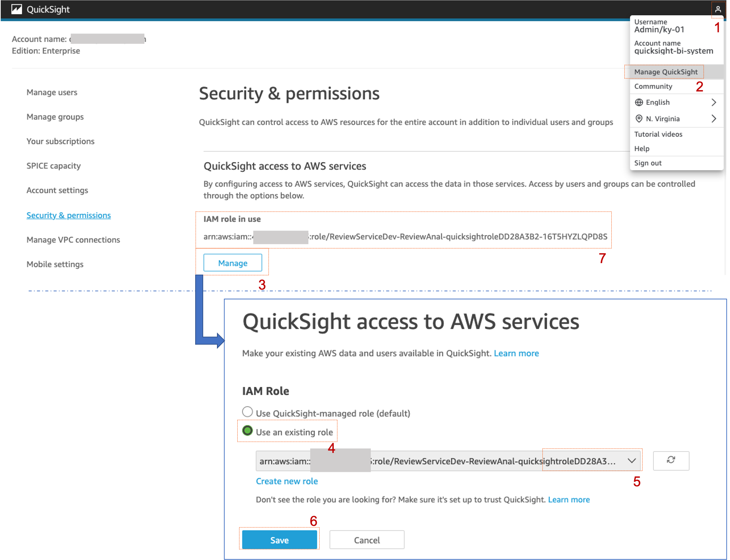Image resolution: width=730 pixels, height=560 pixels.
Task: Open SPICE capacity settings page
Action: pyautogui.click(x=53, y=166)
